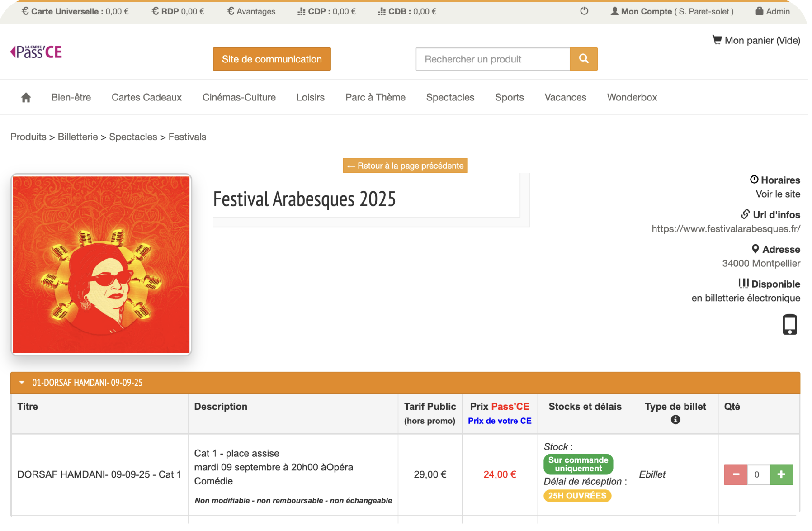Click the Festivals breadcrumb
812x531 pixels.
(188, 137)
